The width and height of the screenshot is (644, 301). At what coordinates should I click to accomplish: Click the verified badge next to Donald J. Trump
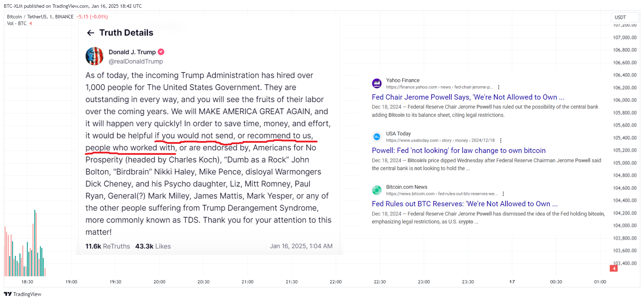point(161,52)
